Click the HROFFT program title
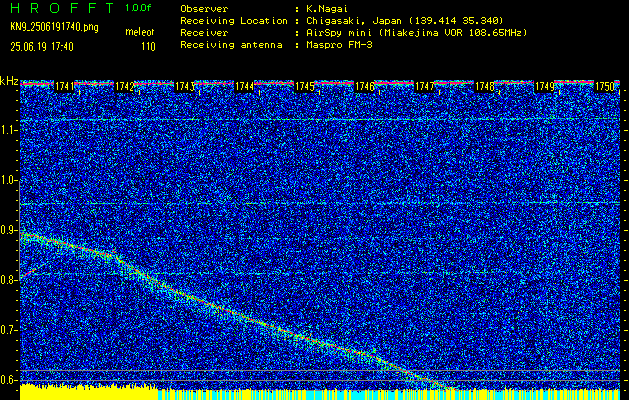This screenshot has height=400, width=629. coord(62,8)
